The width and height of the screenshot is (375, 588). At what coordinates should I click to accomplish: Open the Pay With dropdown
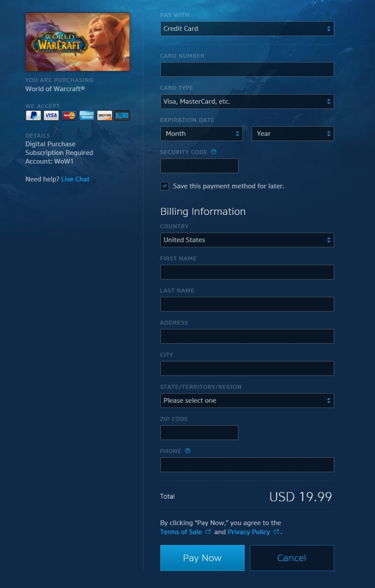tap(247, 29)
